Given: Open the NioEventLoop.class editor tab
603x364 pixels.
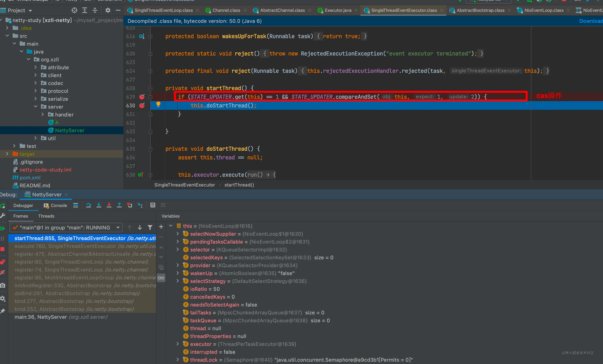Looking at the screenshot, I should coord(544,10).
